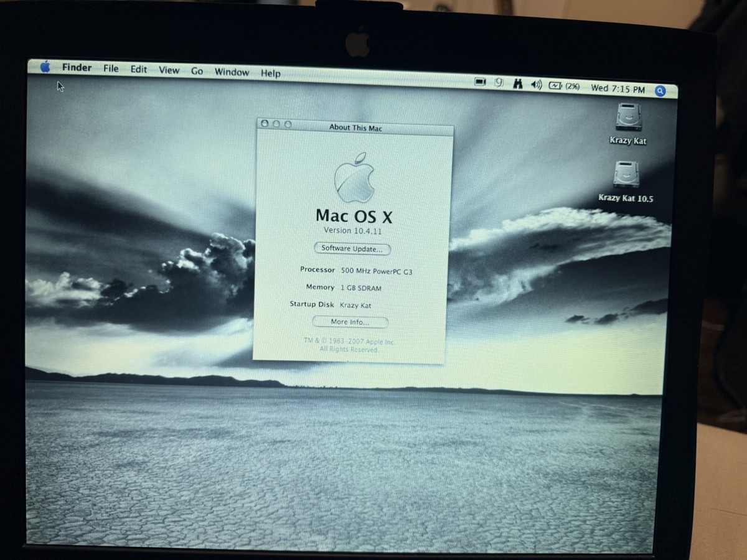
Task: Click the 1 GB SDRAM memory value
Action: 361,289
